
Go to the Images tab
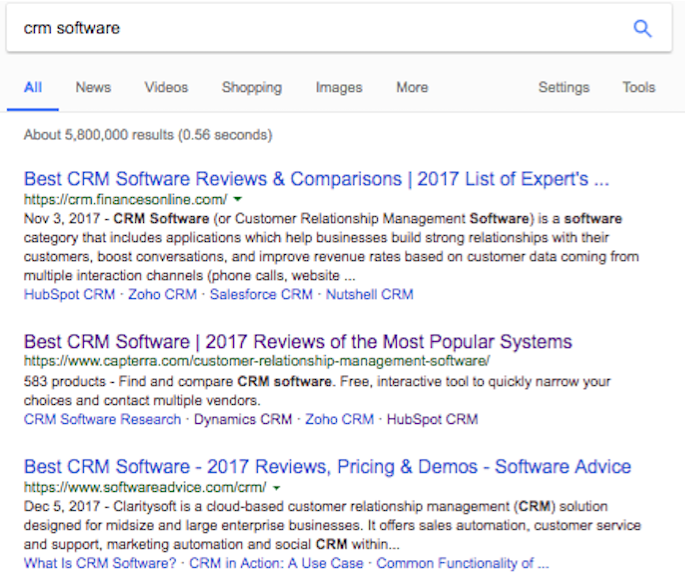tap(339, 87)
